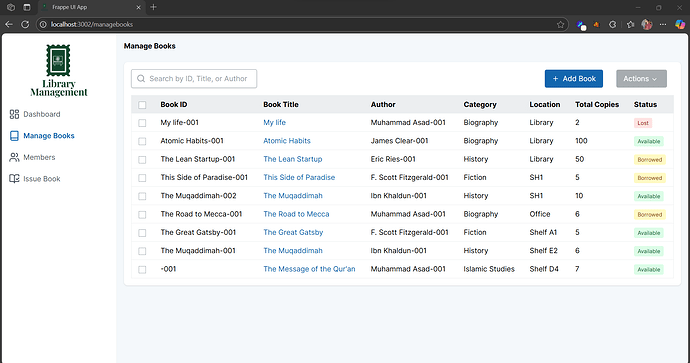Click the Library Management logo
Viewport: 690px width, 363px height.
pyautogui.click(x=59, y=71)
